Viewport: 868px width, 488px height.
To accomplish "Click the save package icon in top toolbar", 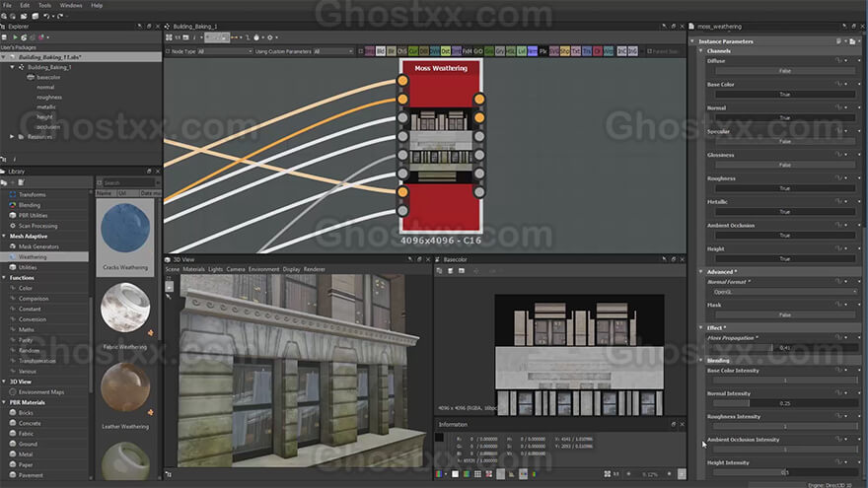I will (x=35, y=16).
